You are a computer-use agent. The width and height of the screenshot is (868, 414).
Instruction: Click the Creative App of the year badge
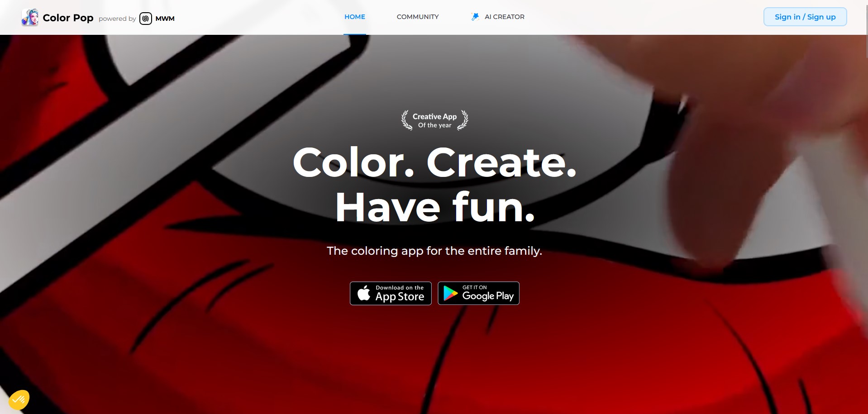point(434,120)
